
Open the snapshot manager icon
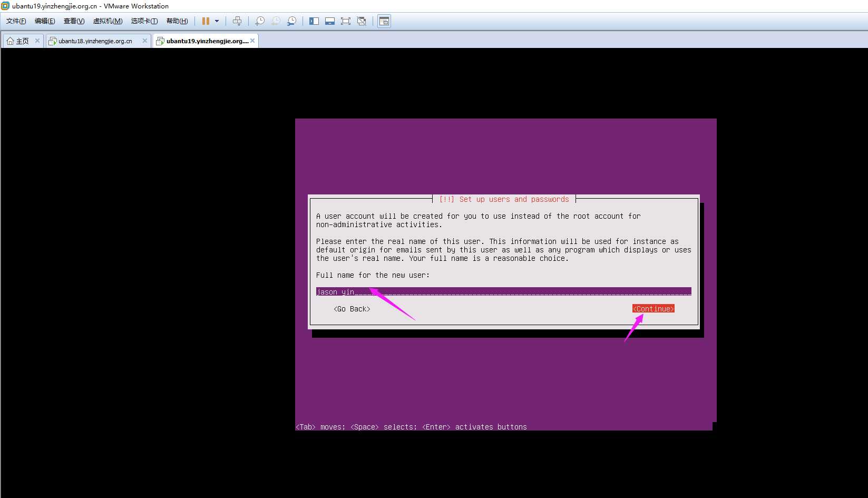pos(291,21)
